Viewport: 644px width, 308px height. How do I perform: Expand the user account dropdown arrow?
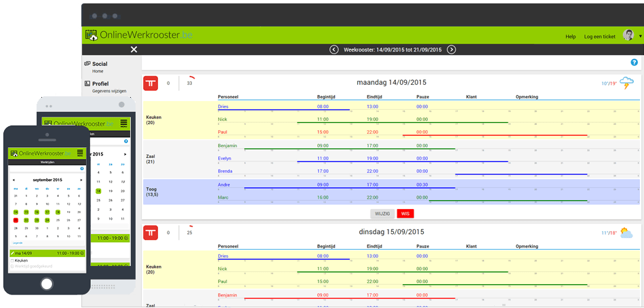click(x=640, y=36)
